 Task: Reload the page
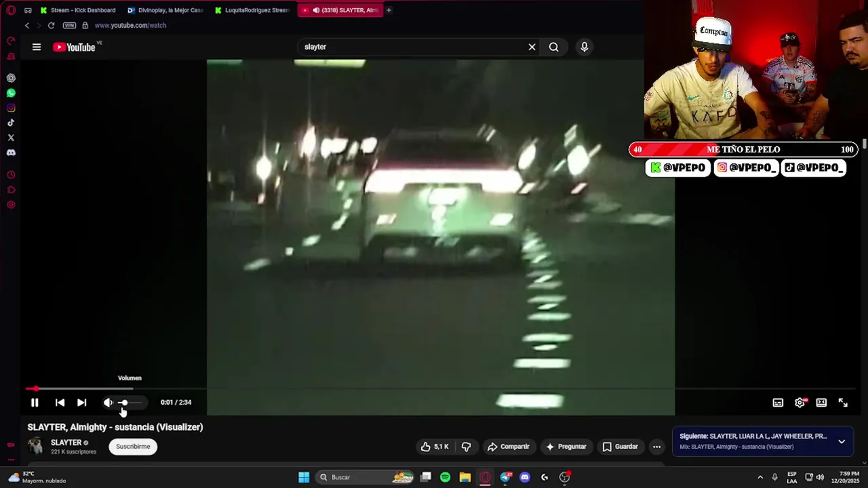(51, 25)
